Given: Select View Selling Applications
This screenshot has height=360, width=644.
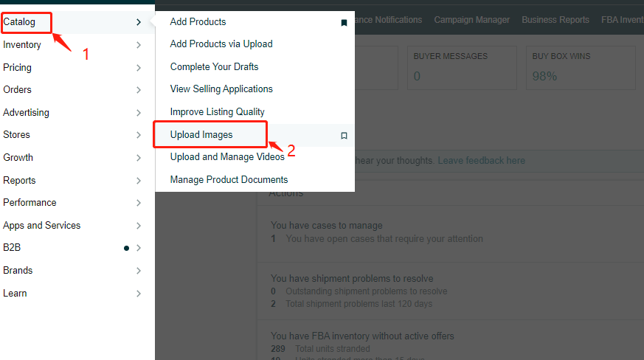Looking at the screenshot, I should pos(221,89).
